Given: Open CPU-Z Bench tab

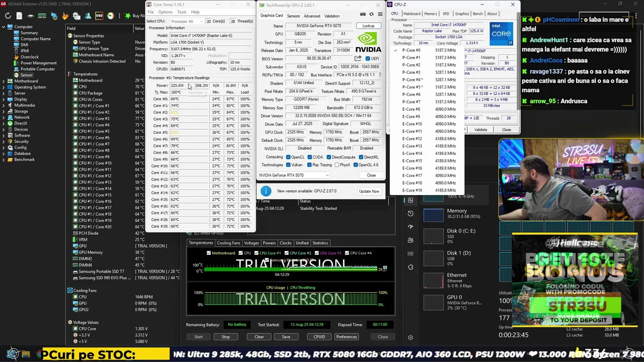Looking at the screenshot, I should pos(477,14).
